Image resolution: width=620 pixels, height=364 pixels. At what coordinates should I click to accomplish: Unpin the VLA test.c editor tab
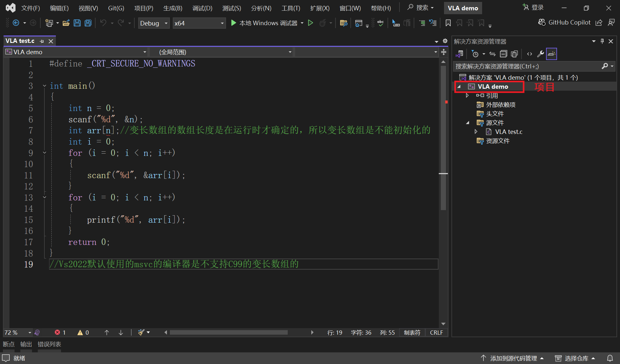click(42, 41)
